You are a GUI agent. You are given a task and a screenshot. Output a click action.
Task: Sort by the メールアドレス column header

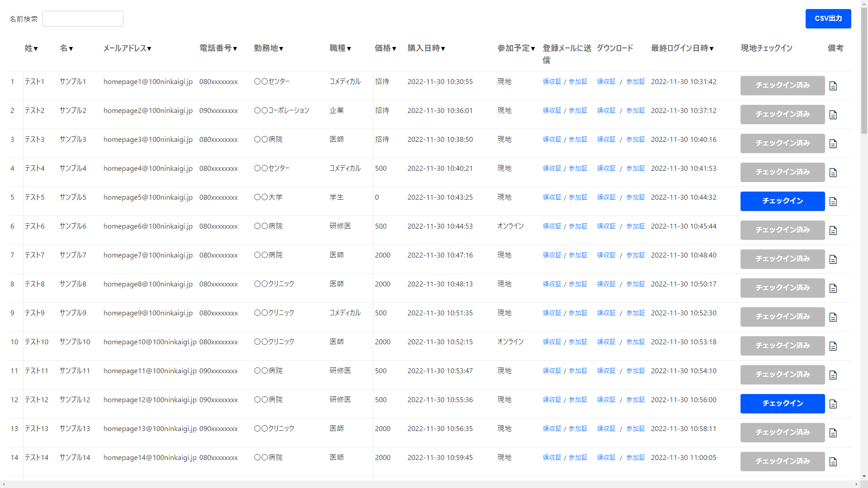pos(127,48)
